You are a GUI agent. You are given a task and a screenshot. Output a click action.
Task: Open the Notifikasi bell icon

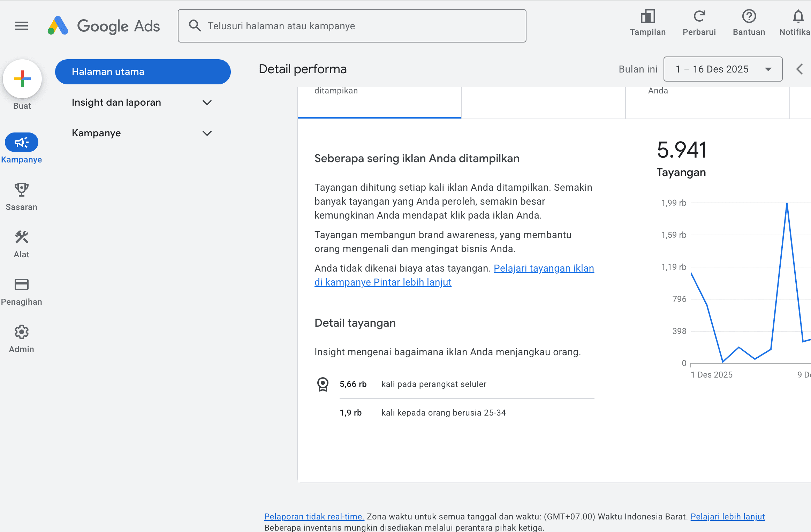(798, 17)
